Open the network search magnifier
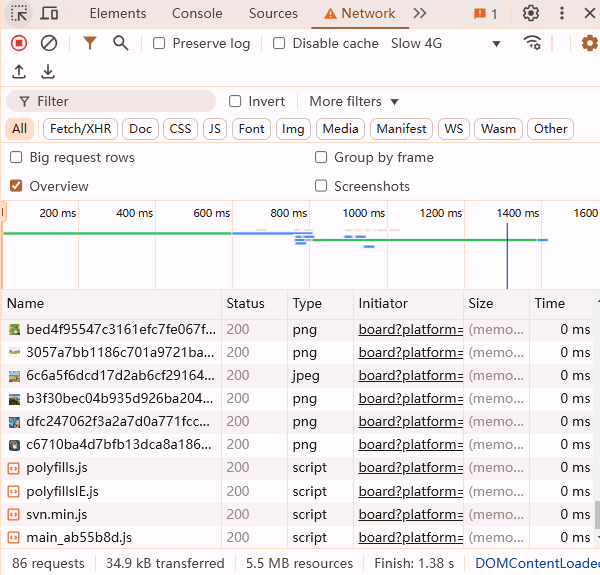 click(121, 43)
